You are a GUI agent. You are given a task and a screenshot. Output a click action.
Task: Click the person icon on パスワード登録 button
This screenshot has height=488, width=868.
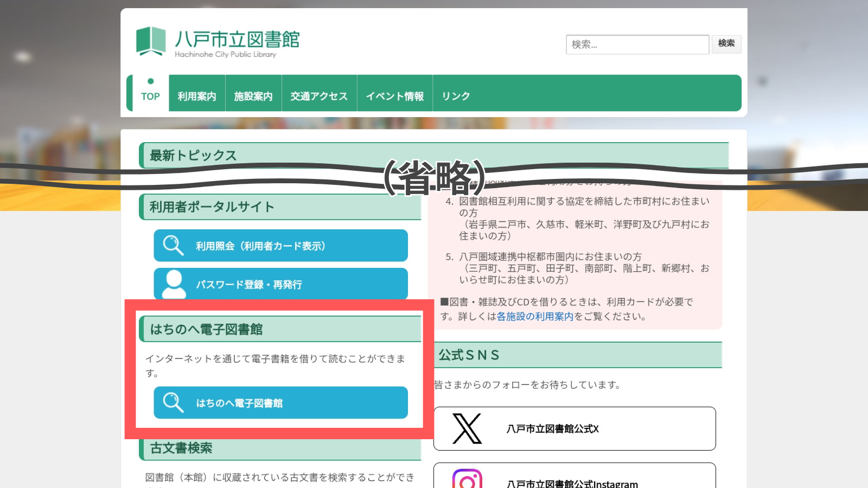[x=174, y=284]
